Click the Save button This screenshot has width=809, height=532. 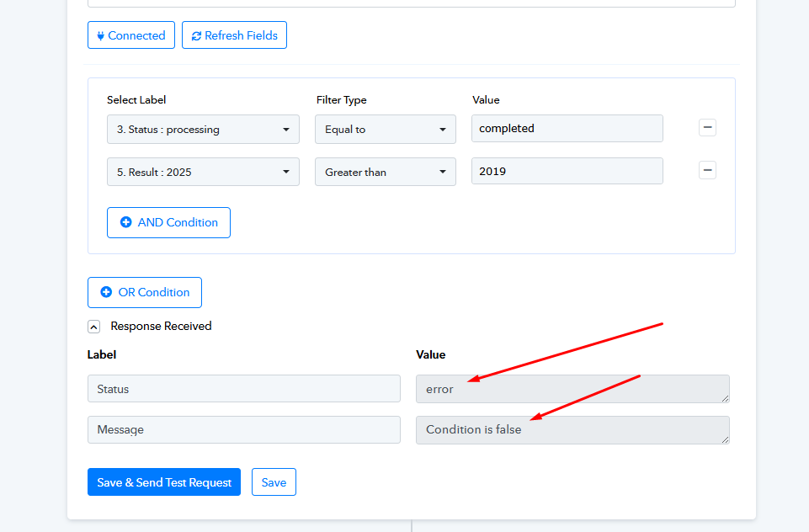point(274,482)
